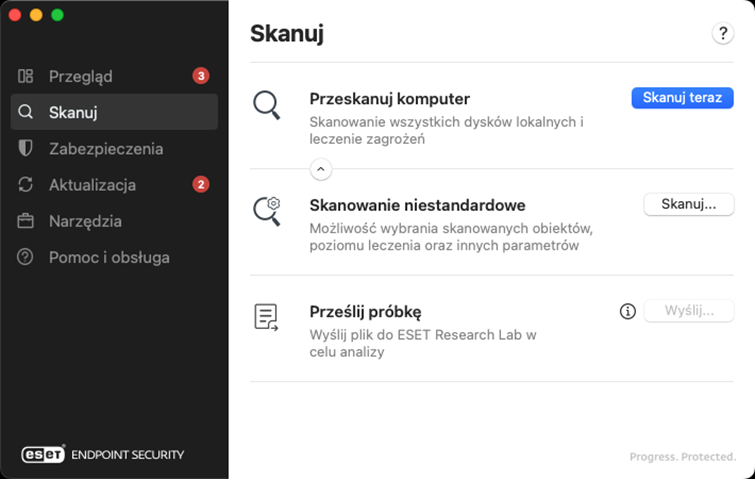Click the red notification badge on Przegląd
The height and width of the screenshot is (479, 756).
(201, 76)
